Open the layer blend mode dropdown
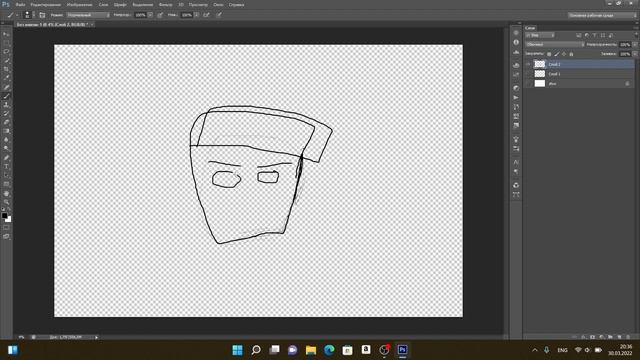 coord(555,44)
